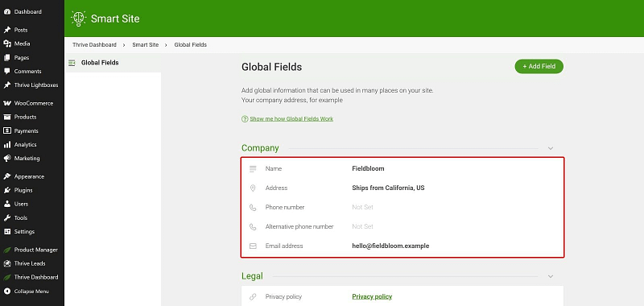This screenshot has width=644, height=306.
Task: Click the Global Fields list icon
Action: [x=72, y=63]
